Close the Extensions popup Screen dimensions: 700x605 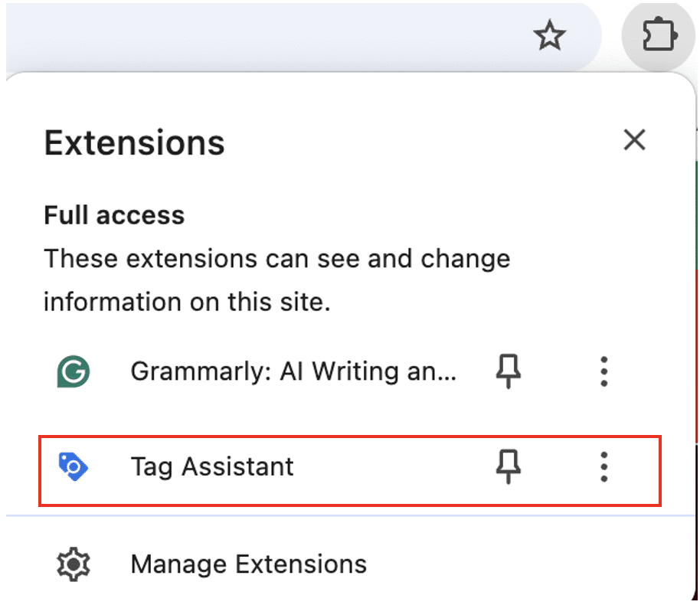(634, 140)
